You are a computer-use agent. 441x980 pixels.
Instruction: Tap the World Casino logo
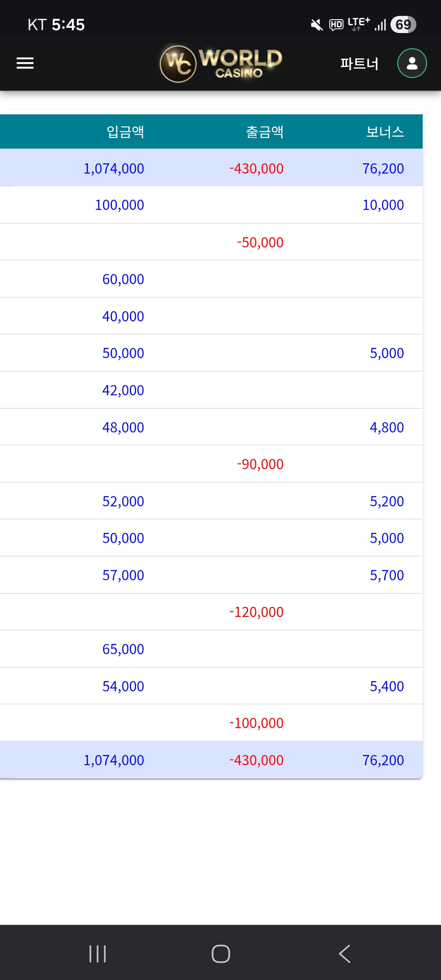pyautogui.click(x=221, y=63)
